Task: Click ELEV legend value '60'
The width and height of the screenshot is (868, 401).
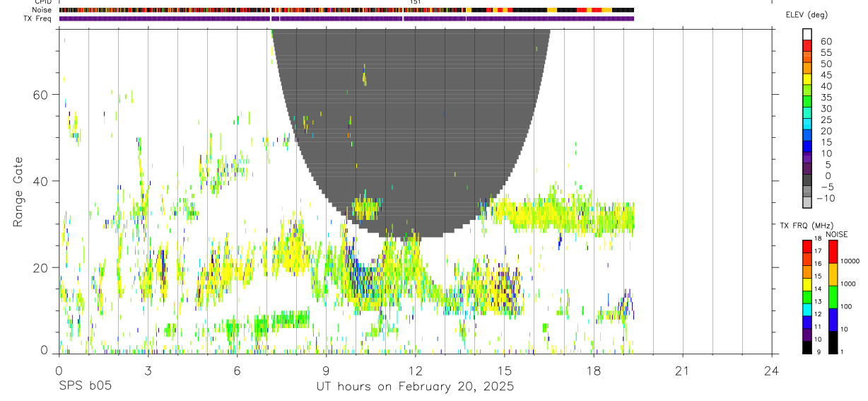Action: click(x=826, y=42)
